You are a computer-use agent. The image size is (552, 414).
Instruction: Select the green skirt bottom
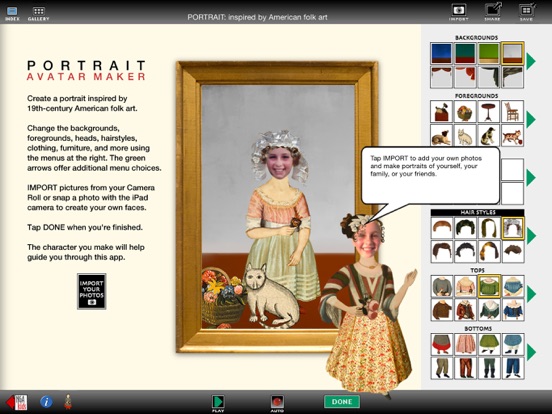(489, 344)
